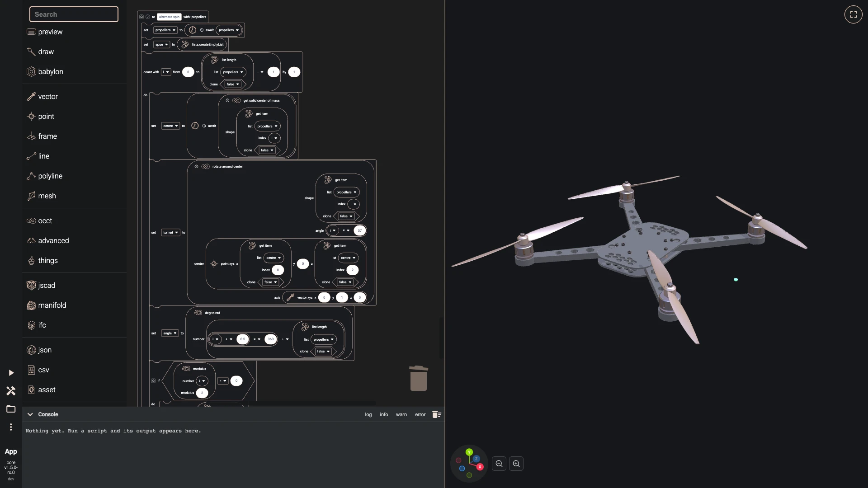
Task: Collapse the Console panel
Action: pos(30,414)
